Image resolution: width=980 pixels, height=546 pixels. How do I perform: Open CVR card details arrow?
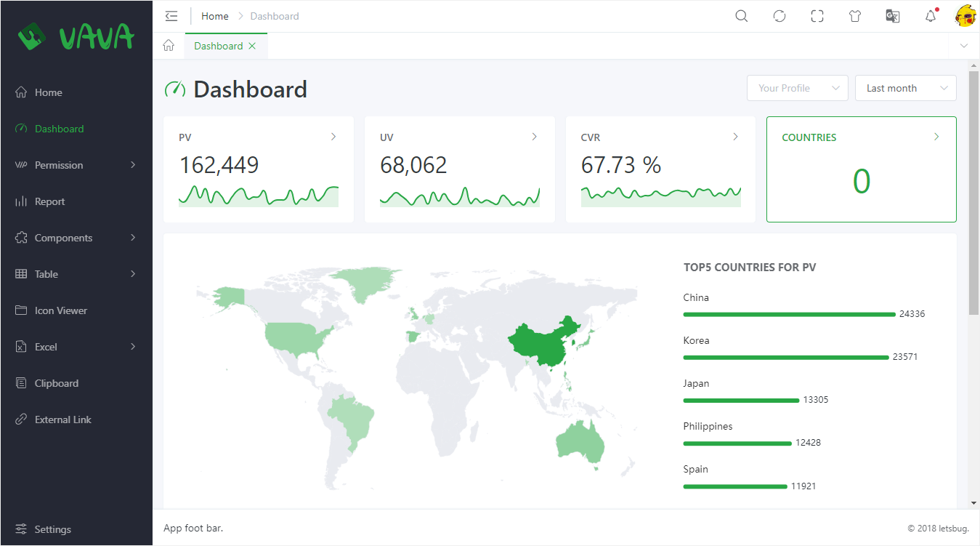coord(735,137)
